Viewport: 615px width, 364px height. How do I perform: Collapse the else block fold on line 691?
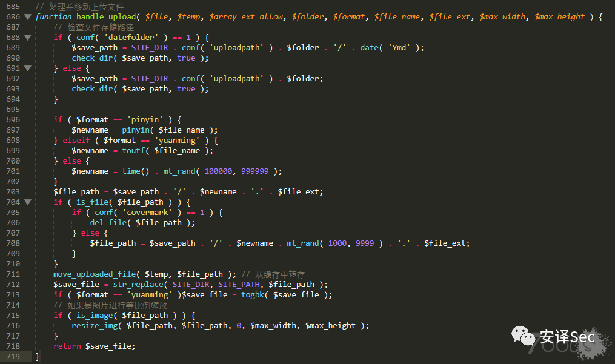click(x=27, y=68)
